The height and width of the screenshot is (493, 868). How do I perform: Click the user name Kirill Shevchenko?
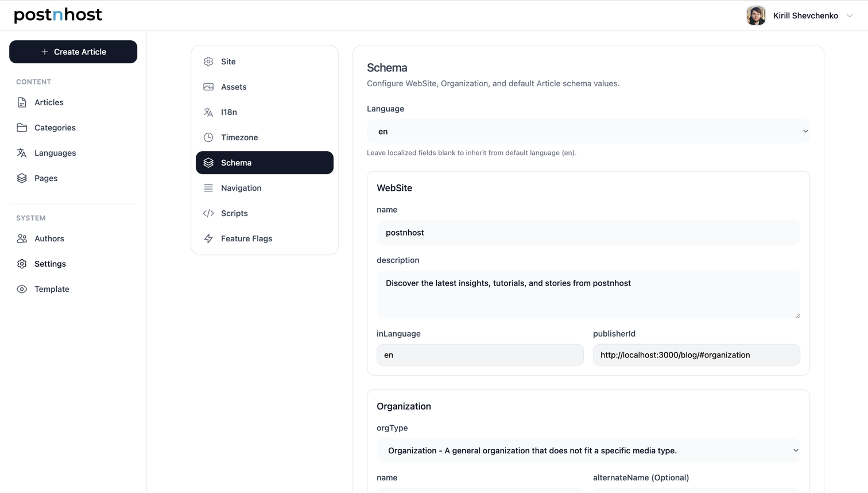click(805, 16)
